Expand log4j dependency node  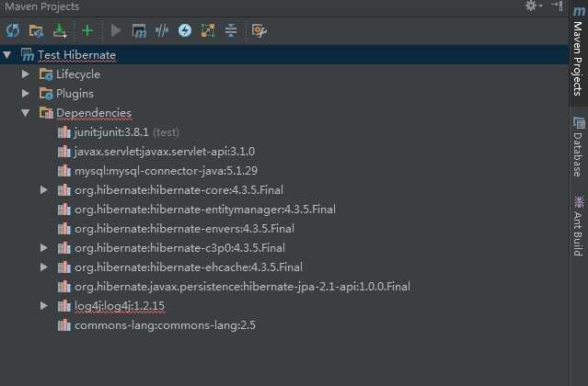tap(44, 305)
